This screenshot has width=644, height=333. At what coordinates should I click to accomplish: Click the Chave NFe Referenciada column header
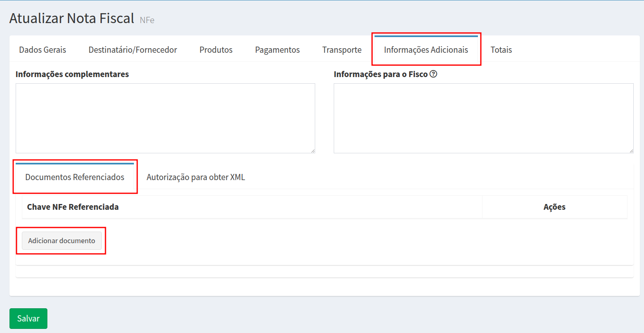pyautogui.click(x=73, y=207)
